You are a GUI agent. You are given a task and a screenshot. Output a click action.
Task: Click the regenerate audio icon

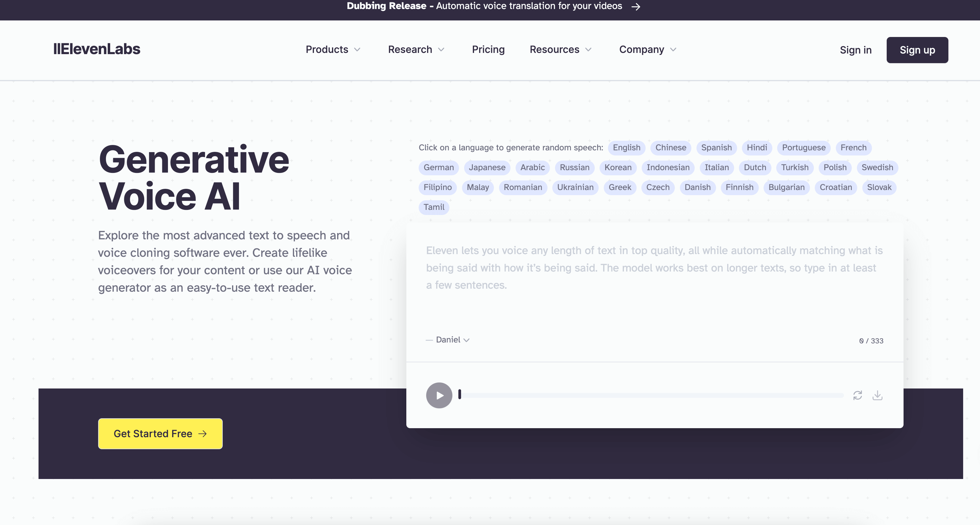[x=857, y=395]
